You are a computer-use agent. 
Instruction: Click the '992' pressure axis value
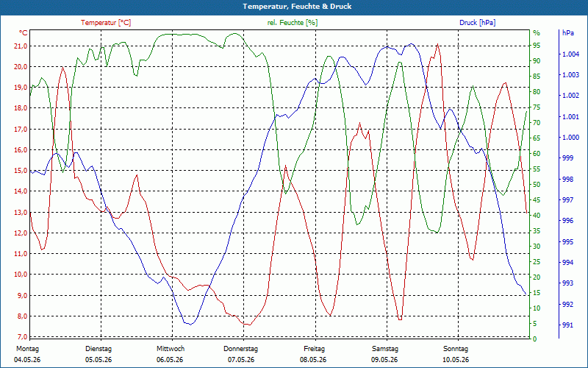[x=567, y=304]
